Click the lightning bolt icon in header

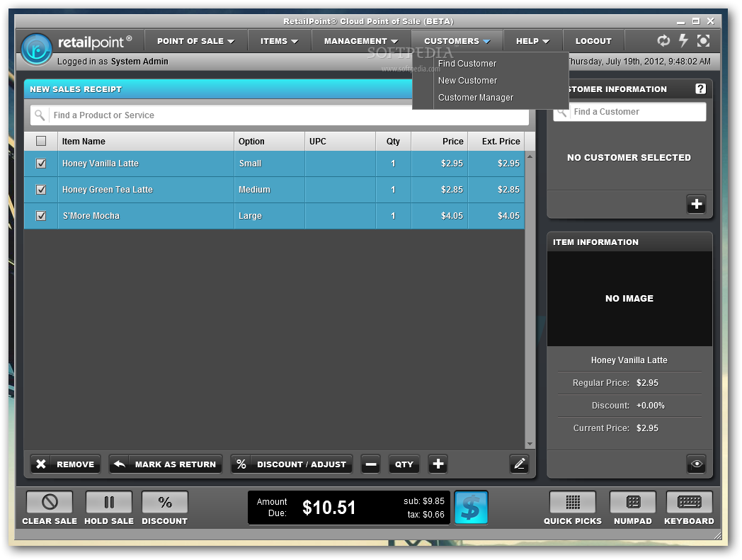coord(683,41)
